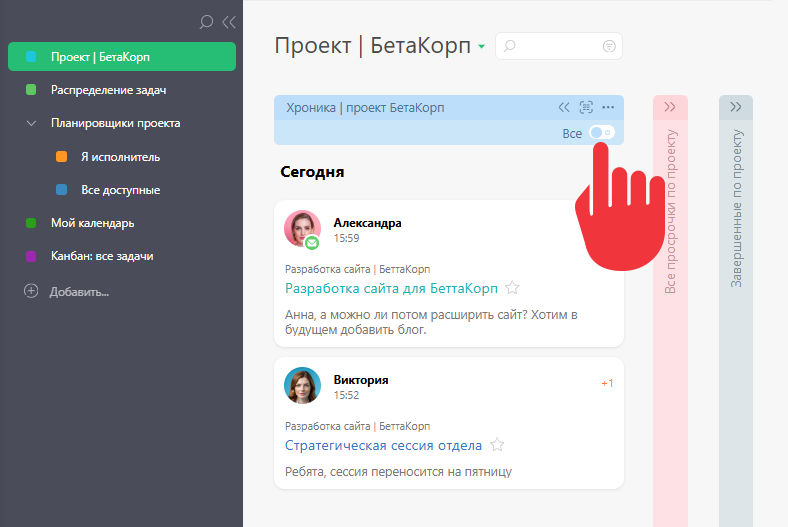Click Виктория name on second card
This screenshot has width=788, height=527.
point(361,380)
